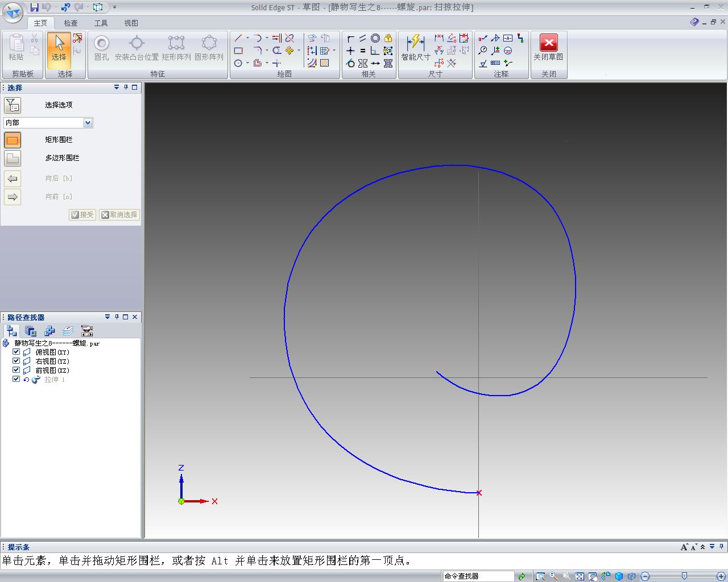Click the 向后 [b] back arrow button
Screen dimensions: 728x582
(x=13, y=178)
